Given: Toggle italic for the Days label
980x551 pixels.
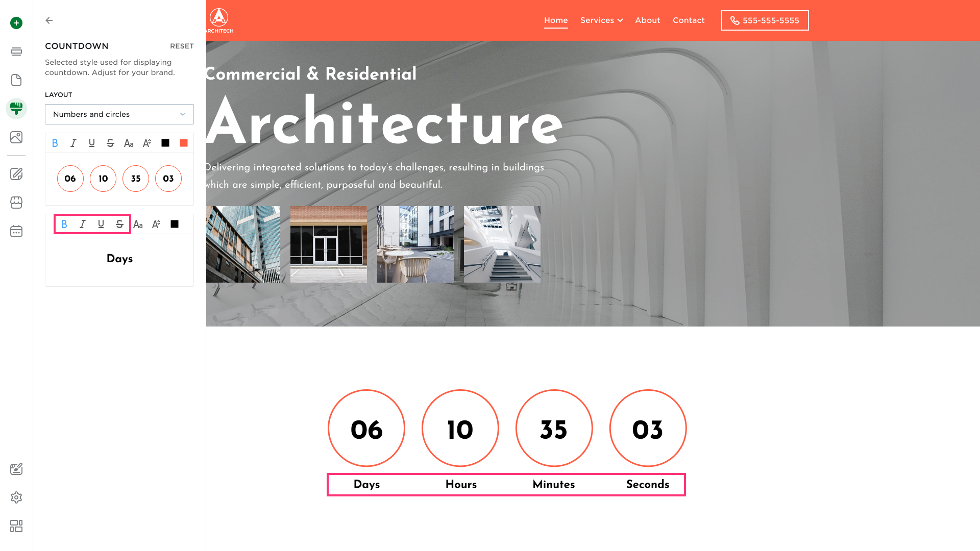Looking at the screenshot, I should pos(83,224).
